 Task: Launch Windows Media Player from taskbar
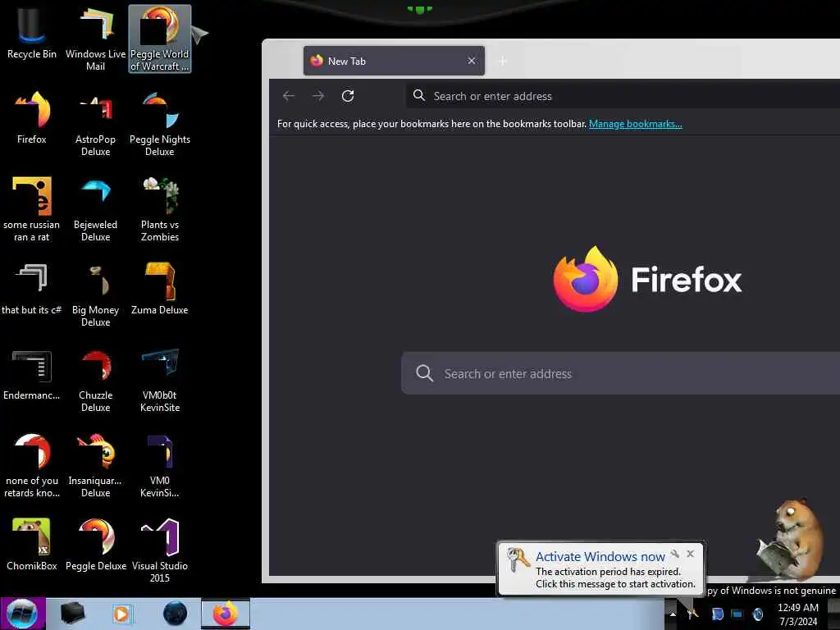click(x=121, y=614)
